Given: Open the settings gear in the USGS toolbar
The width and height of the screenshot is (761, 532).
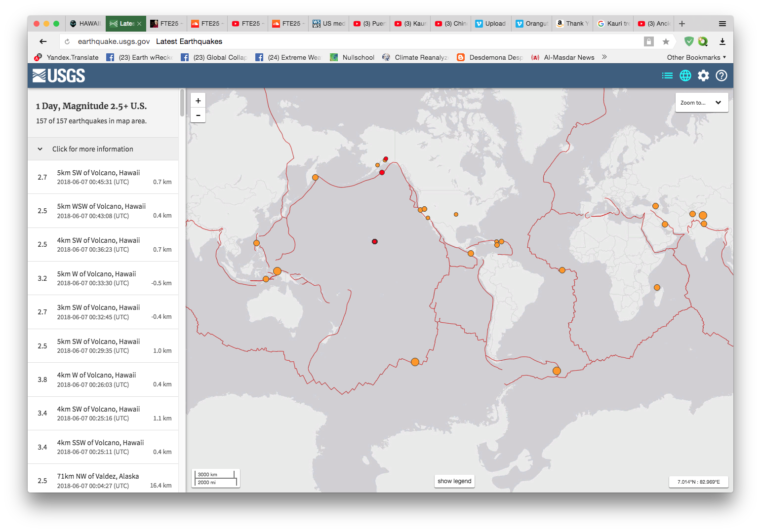Looking at the screenshot, I should tap(703, 76).
